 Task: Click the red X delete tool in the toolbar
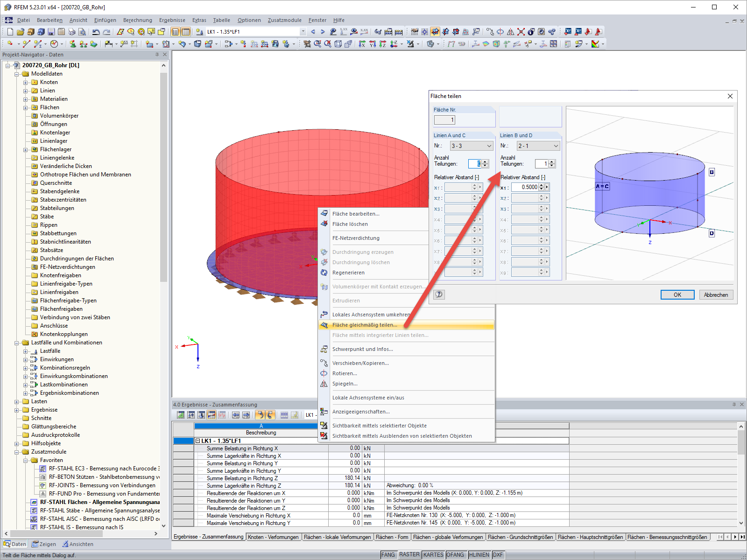[x=521, y=32]
